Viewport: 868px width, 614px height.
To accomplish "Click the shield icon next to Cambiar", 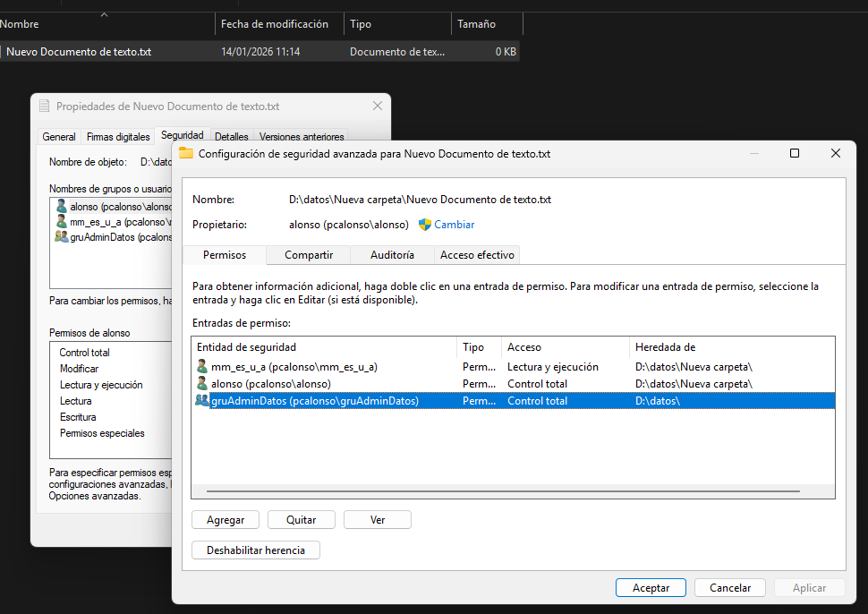I will pyautogui.click(x=425, y=225).
